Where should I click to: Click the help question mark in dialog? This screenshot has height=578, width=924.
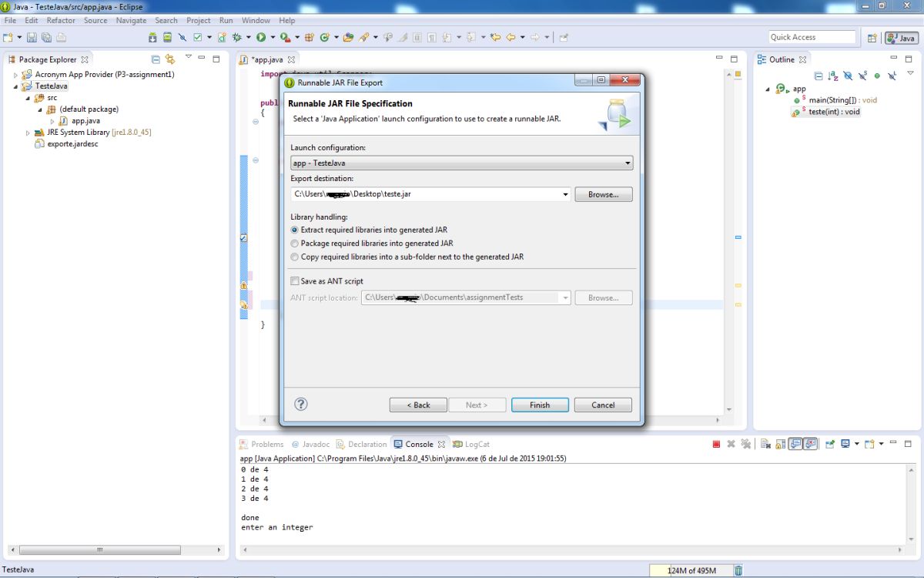(x=301, y=404)
